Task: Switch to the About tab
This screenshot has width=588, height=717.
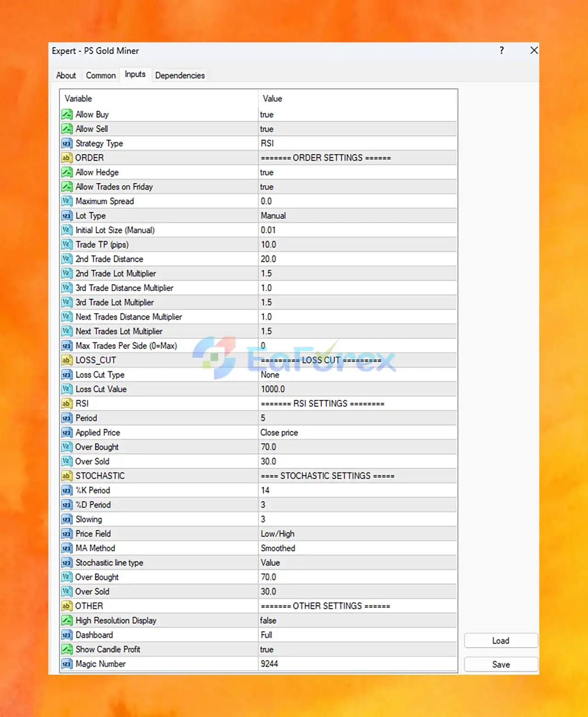Action: point(66,75)
